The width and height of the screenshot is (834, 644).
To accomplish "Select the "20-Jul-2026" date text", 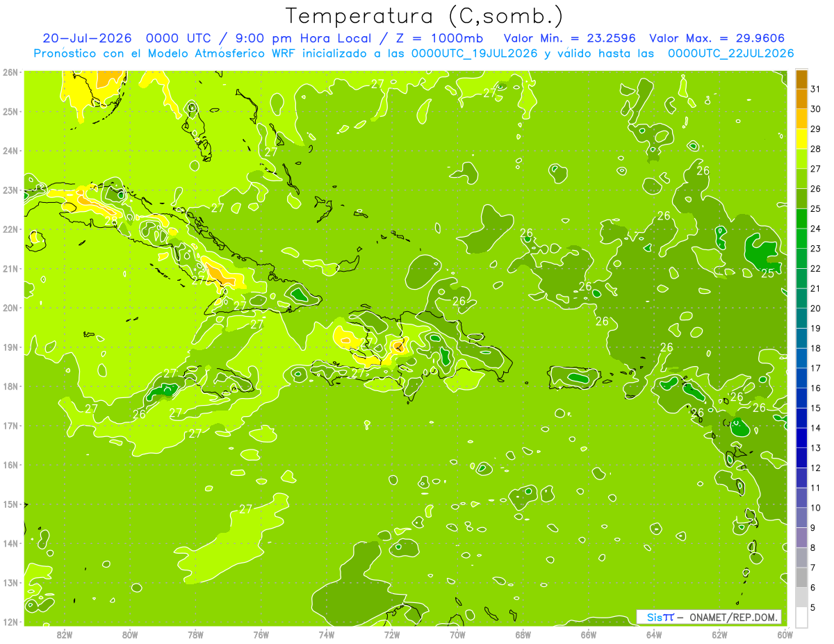I will pos(87,38).
